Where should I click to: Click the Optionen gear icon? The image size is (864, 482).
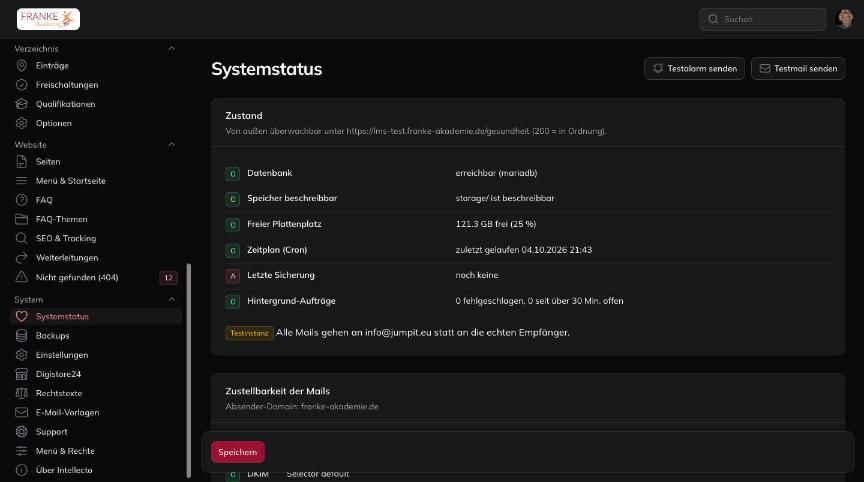point(21,123)
